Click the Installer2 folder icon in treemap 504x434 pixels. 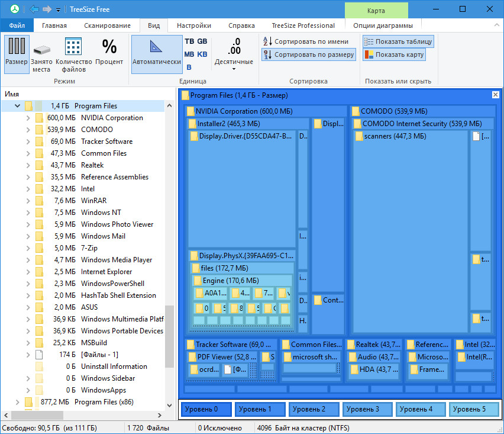point(192,124)
